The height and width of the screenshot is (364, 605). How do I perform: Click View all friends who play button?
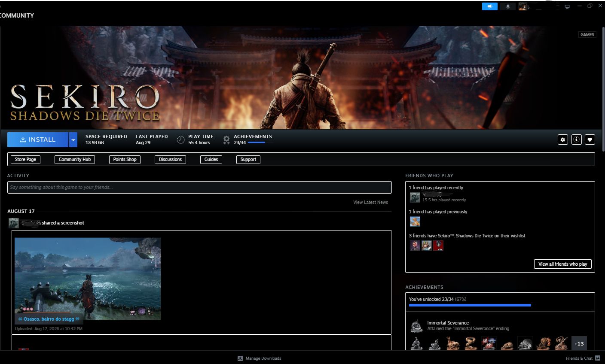[562, 264]
